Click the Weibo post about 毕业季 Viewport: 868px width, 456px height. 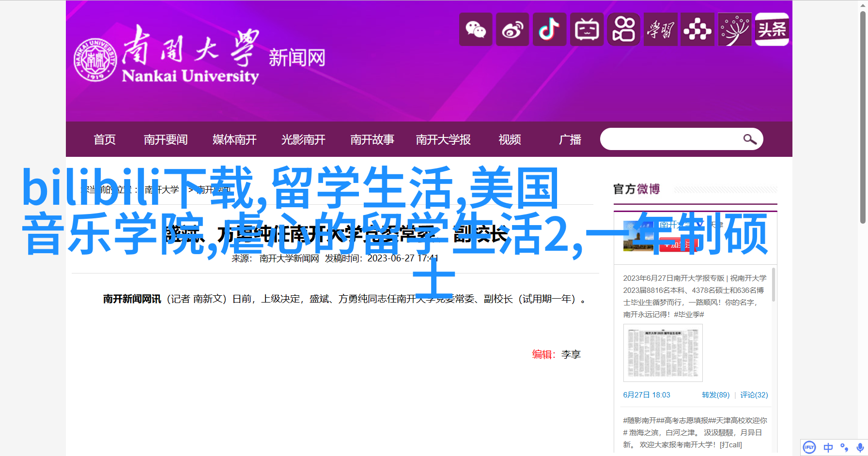pos(695,296)
